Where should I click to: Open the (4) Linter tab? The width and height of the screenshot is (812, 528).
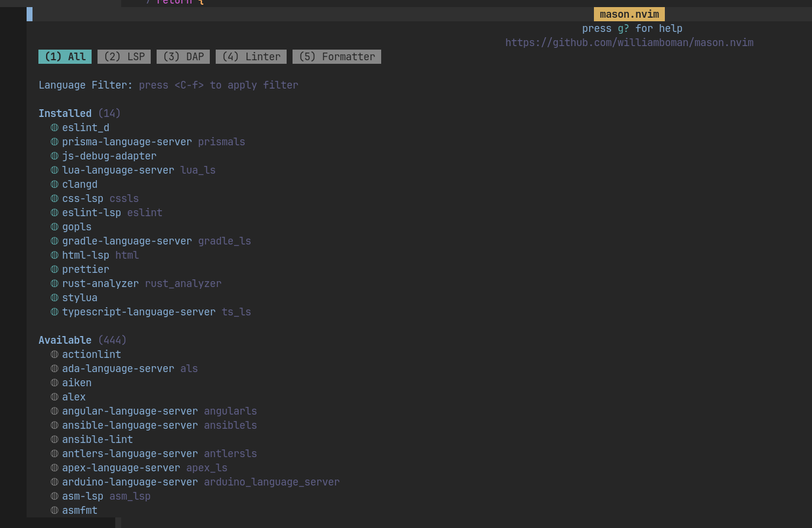point(251,57)
